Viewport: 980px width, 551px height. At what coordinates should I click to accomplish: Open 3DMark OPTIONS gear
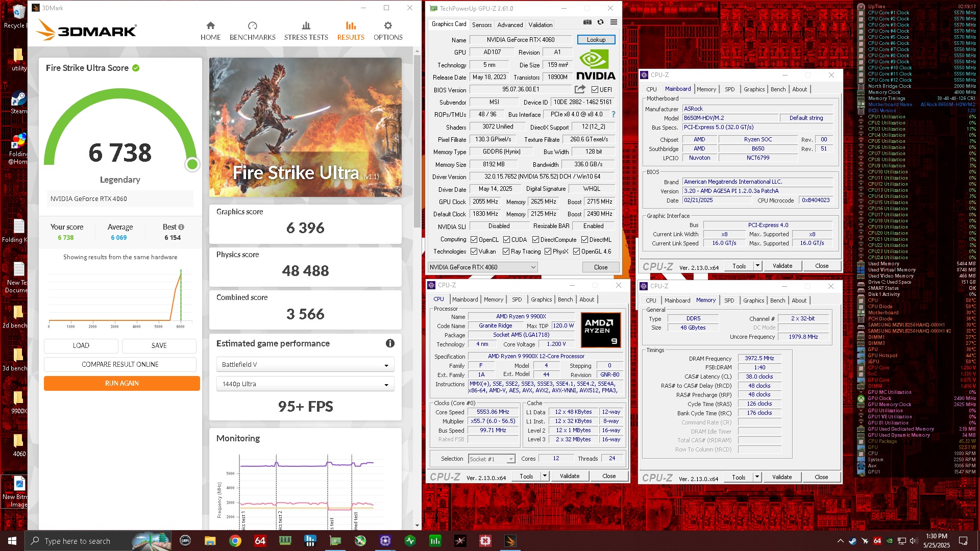388,31
